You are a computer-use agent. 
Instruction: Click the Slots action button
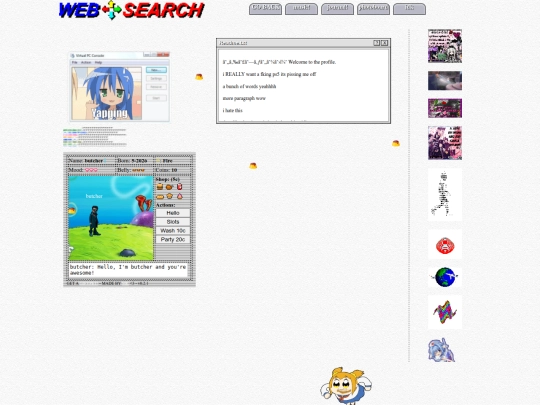pos(173,222)
